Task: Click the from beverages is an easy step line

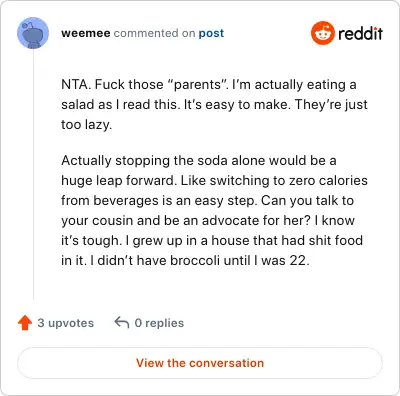Action: pos(207,200)
